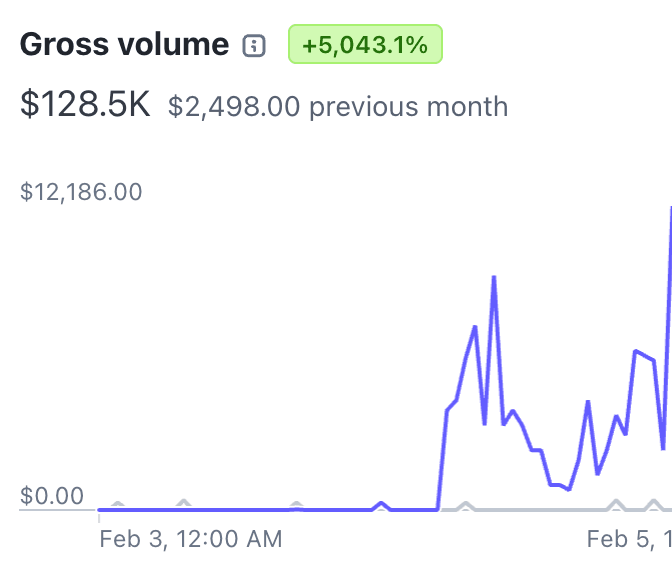Screen dimensions: 672x576
Task: Click the start of the steep purple rise
Action: pos(438,508)
